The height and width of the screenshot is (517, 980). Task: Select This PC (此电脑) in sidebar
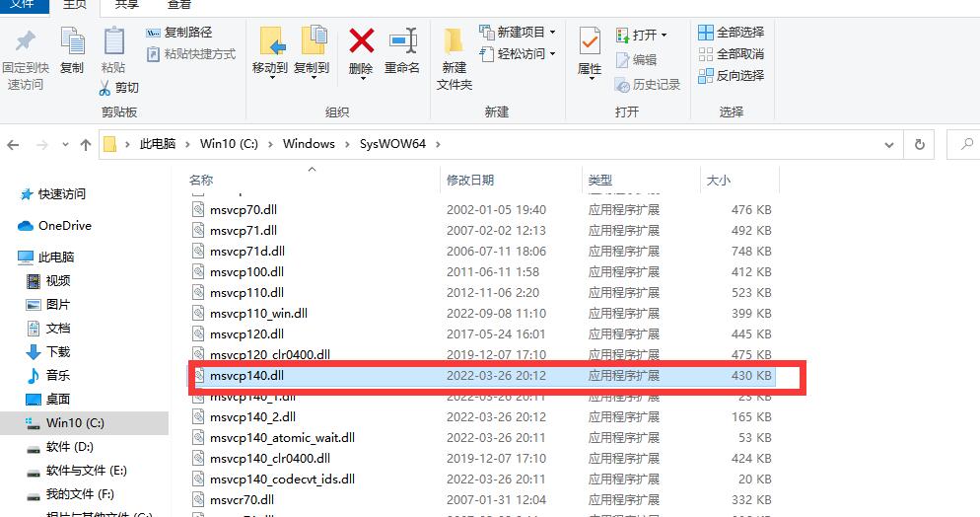point(46,257)
